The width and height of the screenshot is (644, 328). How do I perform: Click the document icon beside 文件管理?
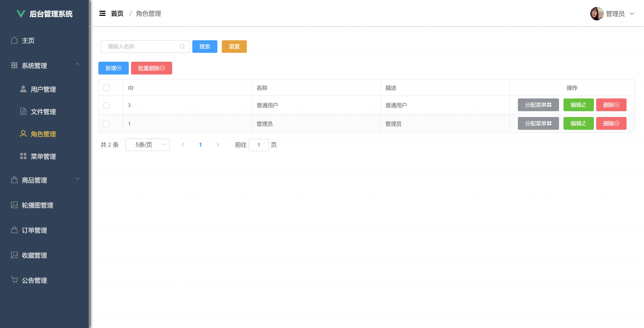[23, 111]
